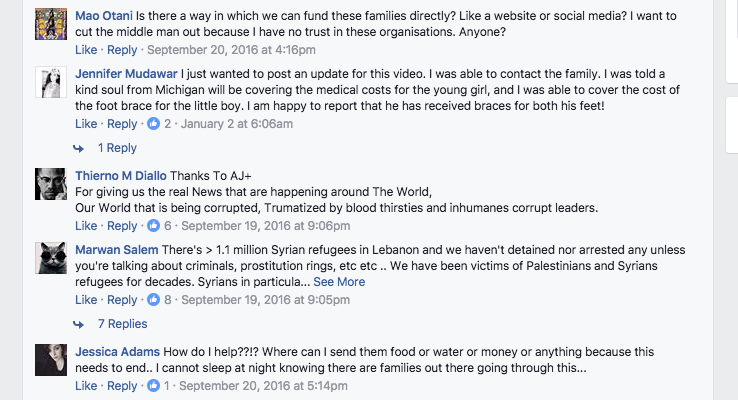The height and width of the screenshot is (400, 738).
Task: Expand Marwan Salem's comment with See More
Action: tap(339, 282)
